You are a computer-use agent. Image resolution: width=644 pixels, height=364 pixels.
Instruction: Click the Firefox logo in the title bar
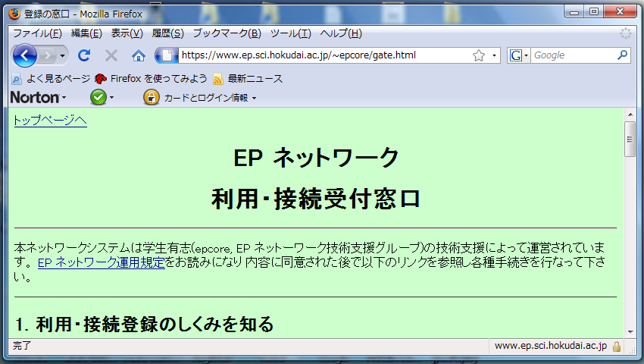(x=14, y=14)
